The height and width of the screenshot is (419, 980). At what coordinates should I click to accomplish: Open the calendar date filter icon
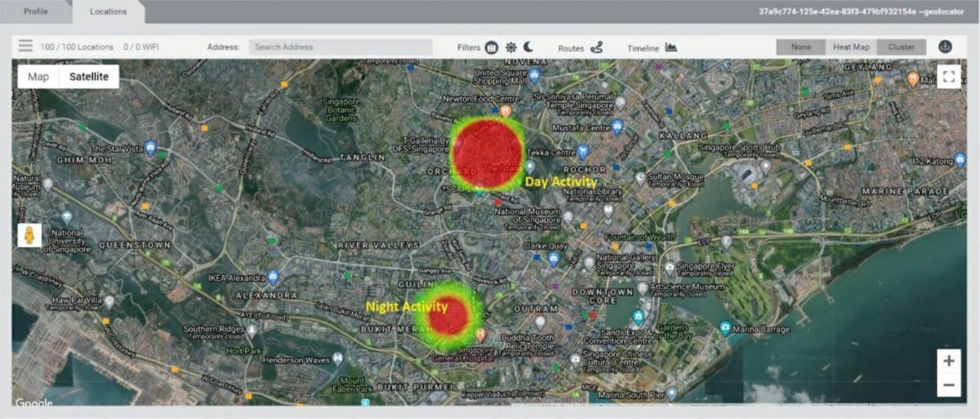[492, 47]
